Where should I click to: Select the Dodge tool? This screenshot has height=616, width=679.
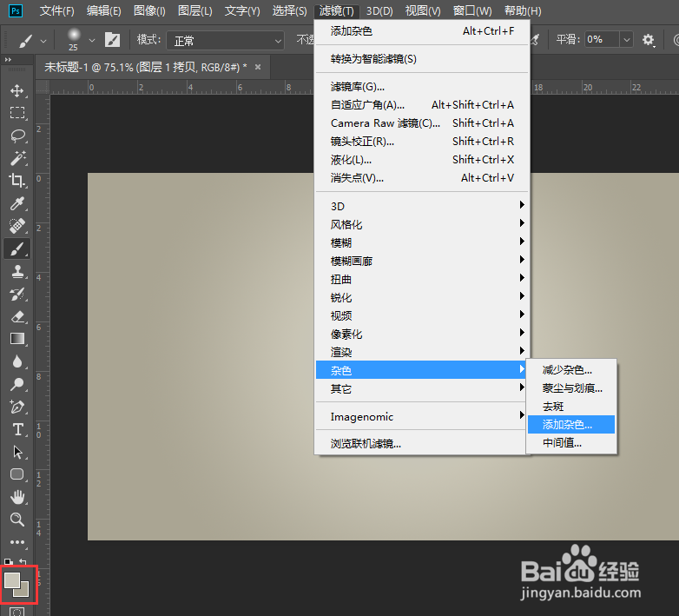[16, 384]
